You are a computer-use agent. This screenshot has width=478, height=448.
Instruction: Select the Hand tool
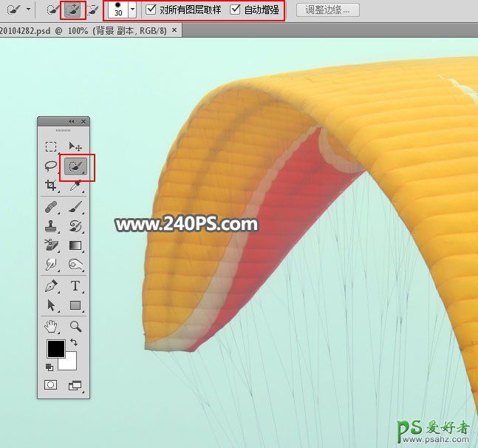[x=51, y=326]
